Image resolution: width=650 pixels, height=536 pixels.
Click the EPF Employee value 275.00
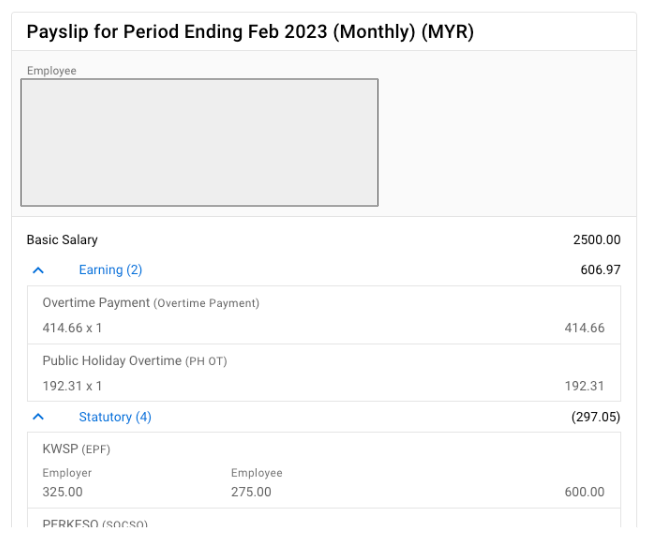(x=251, y=492)
